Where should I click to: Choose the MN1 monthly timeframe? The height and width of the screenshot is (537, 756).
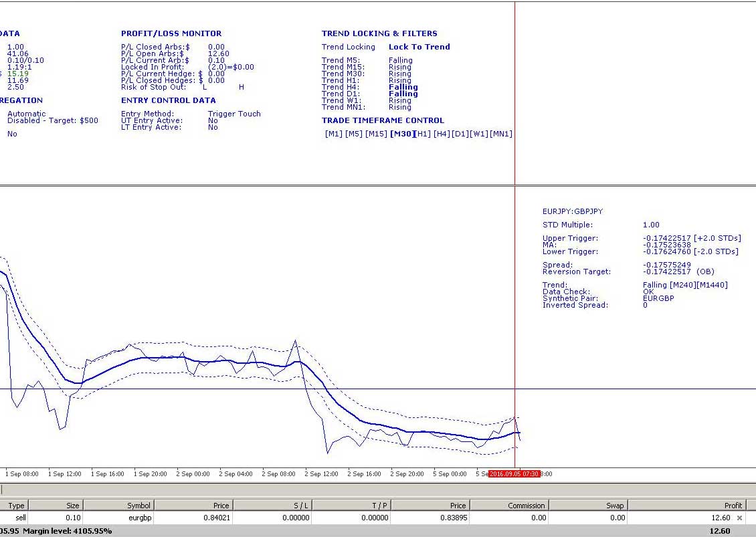[501, 134]
